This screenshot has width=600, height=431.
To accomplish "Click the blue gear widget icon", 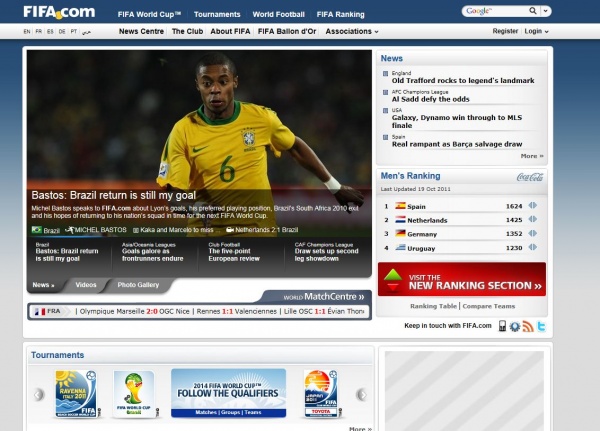I will click(515, 327).
